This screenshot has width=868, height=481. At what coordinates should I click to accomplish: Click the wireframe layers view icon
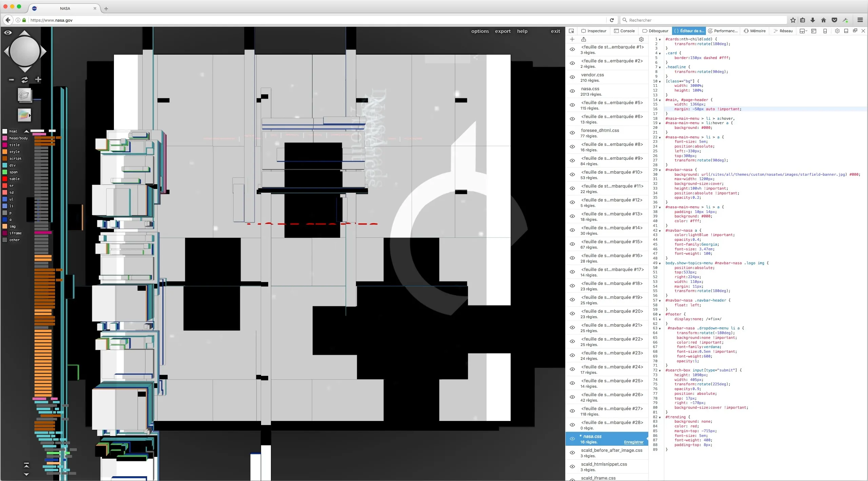24,95
